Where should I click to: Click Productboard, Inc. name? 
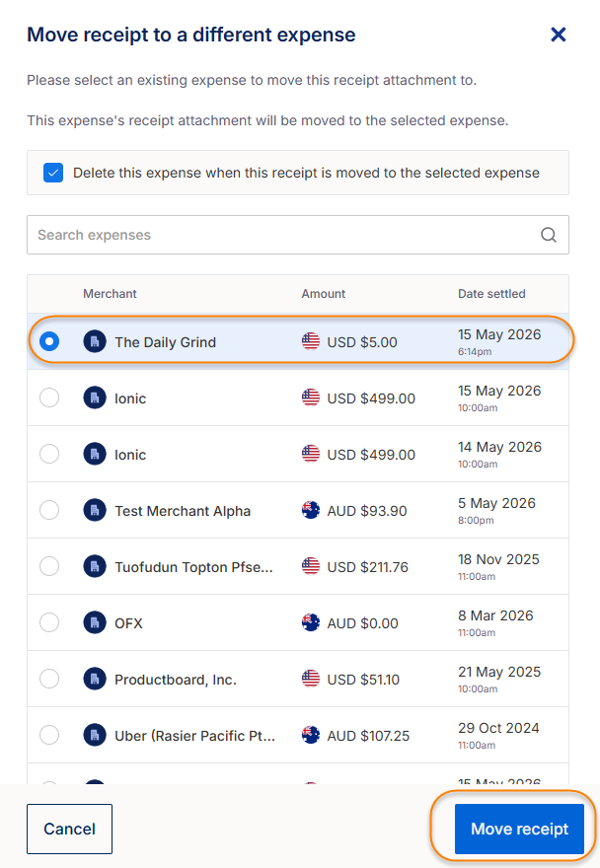tap(176, 680)
